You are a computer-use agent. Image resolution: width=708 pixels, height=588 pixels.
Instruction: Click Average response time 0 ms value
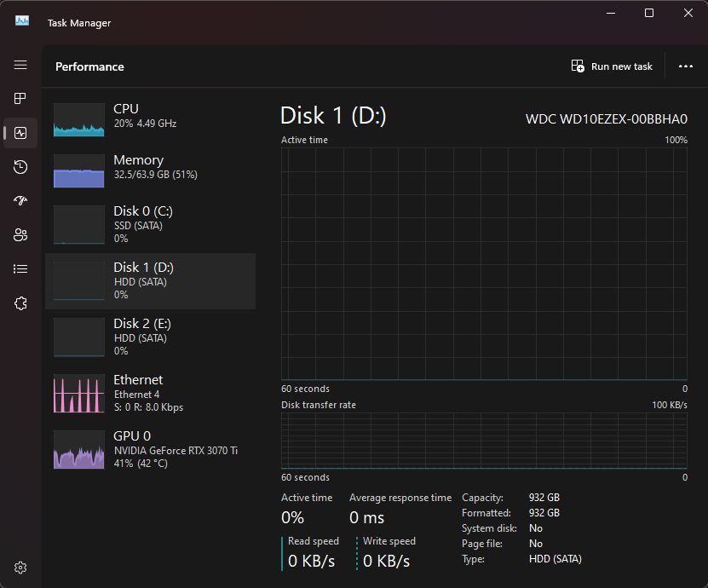tap(366, 517)
